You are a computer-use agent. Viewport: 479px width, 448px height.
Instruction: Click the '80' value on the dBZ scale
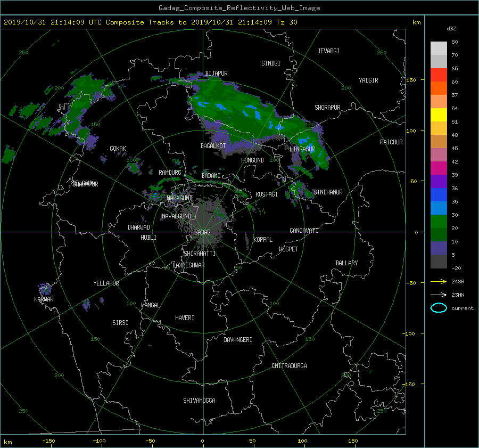click(x=455, y=42)
